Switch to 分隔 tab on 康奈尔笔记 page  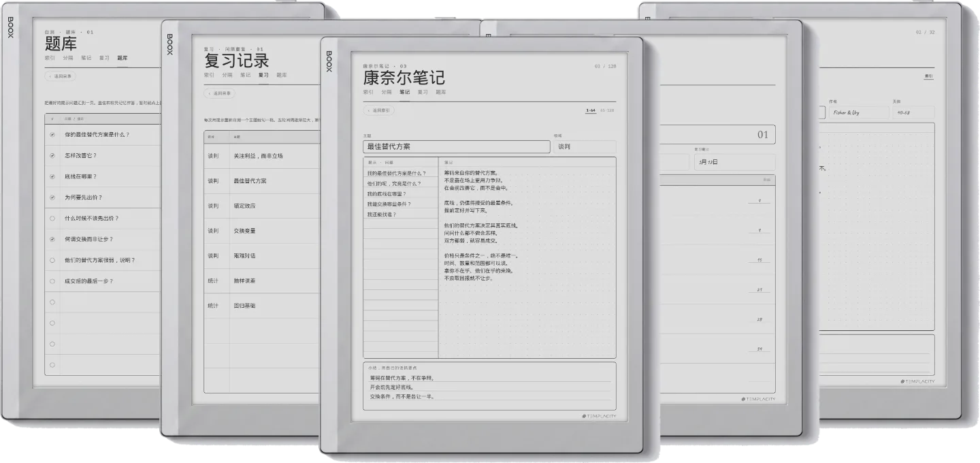coord(387,92)
